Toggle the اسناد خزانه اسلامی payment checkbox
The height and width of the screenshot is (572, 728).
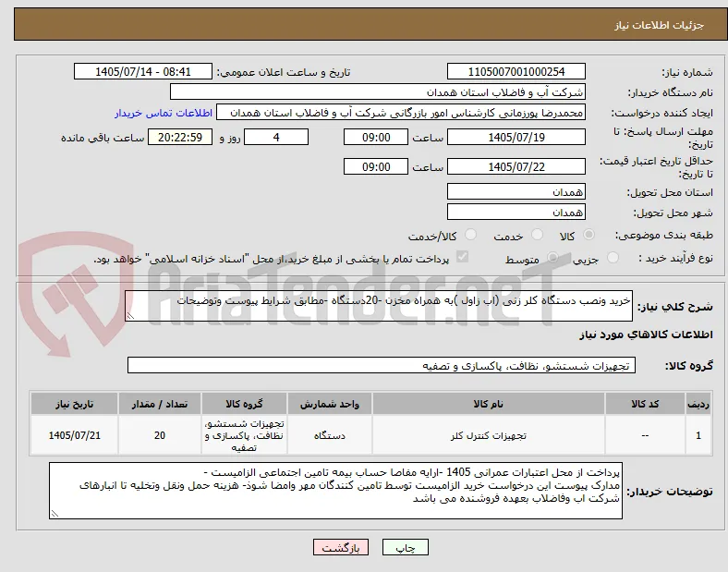pyautogui.click(x=463, y=257)
